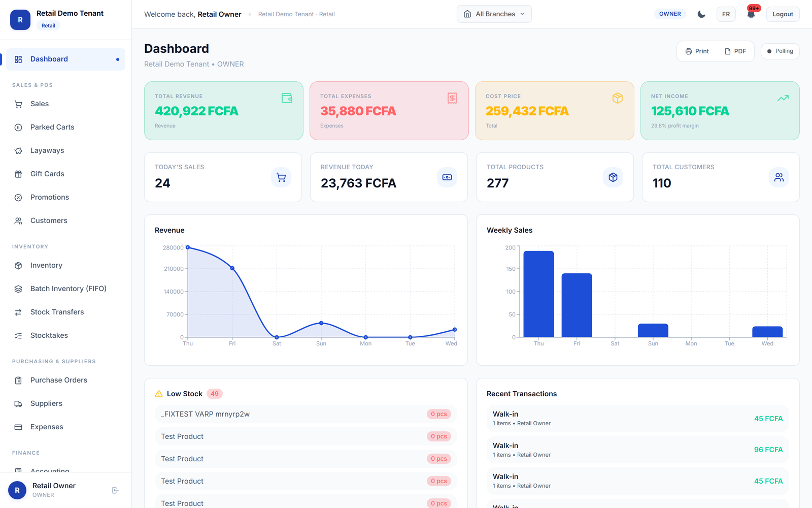
Task: Go to Customers in sidebar
Action: pos(65,221)
